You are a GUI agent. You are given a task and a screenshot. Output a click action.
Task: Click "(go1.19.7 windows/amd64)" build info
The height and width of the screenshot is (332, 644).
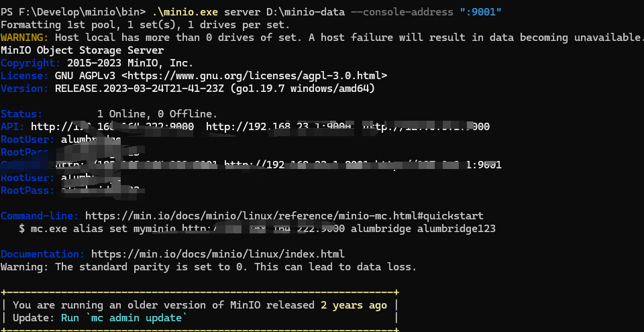303,89
